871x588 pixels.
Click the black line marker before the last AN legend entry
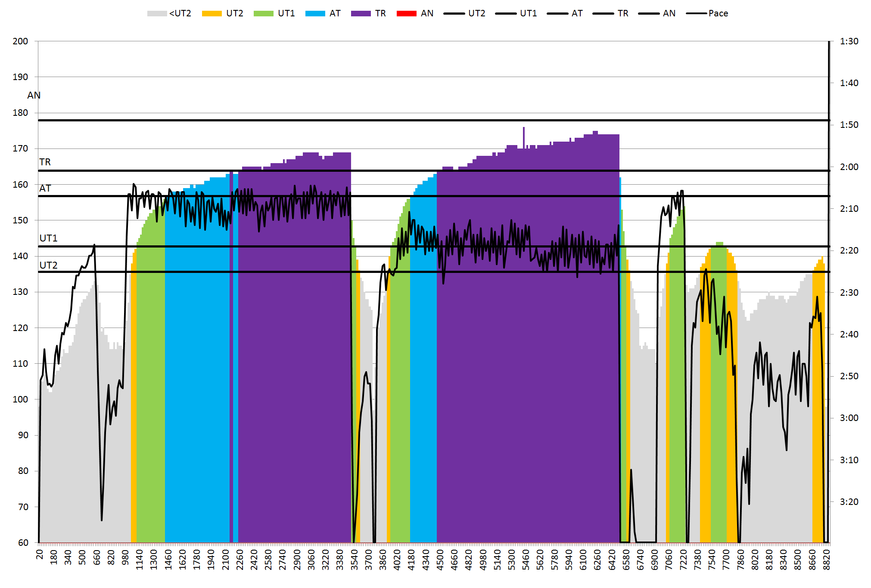[x=649, y=14]
